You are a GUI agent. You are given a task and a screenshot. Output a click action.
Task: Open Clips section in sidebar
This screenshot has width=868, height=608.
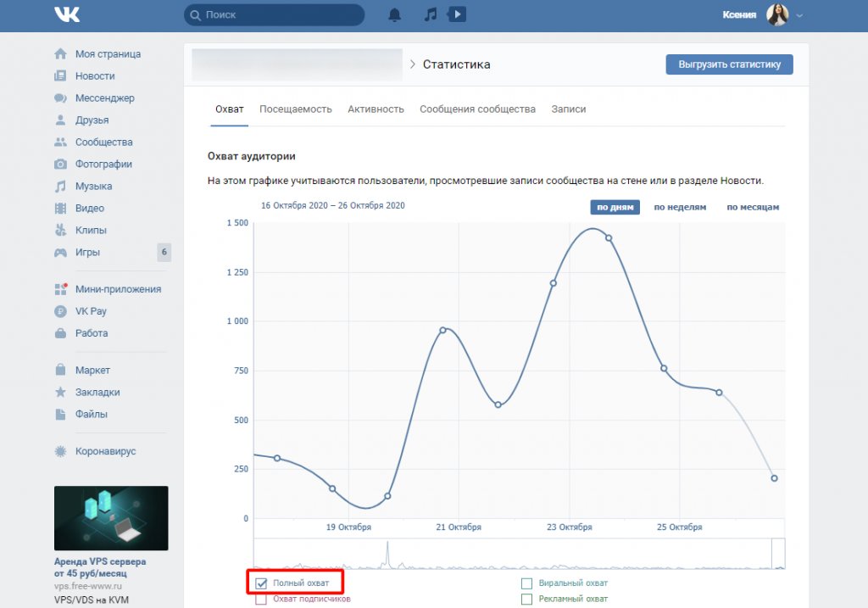91,231
